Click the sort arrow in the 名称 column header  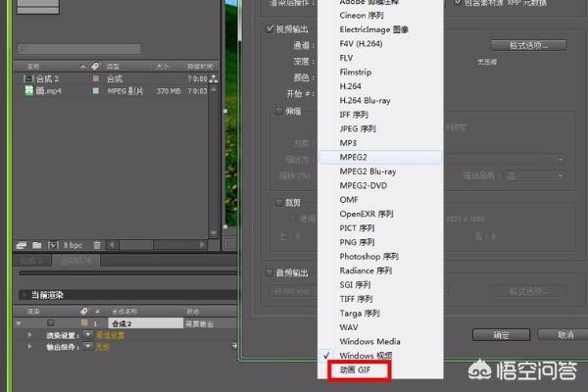pos(82,67)
